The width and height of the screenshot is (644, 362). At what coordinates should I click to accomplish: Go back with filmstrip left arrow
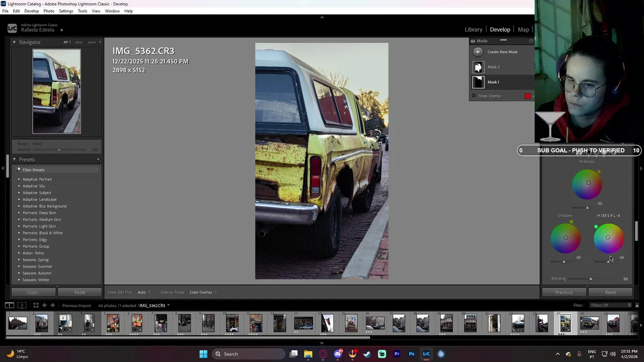pos(45,305)
